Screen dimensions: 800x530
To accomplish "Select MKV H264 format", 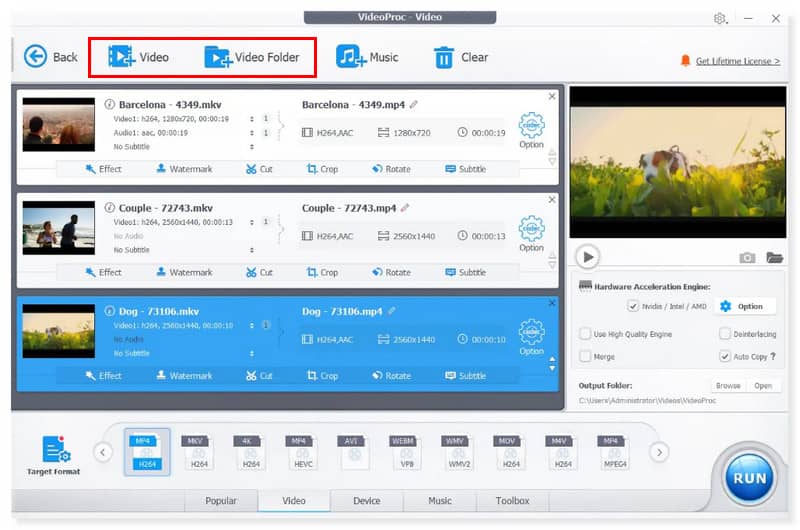I will point(198,452).
